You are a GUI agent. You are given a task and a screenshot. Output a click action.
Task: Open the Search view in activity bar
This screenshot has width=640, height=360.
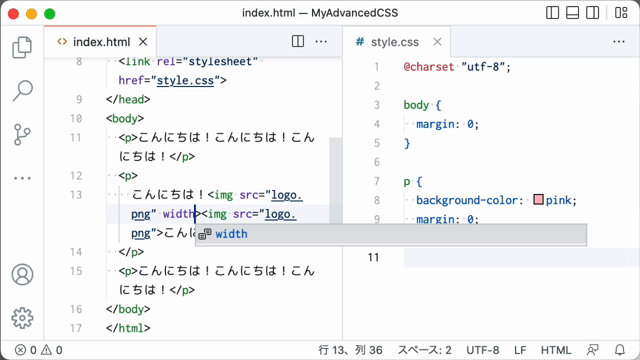pos(22,91)
